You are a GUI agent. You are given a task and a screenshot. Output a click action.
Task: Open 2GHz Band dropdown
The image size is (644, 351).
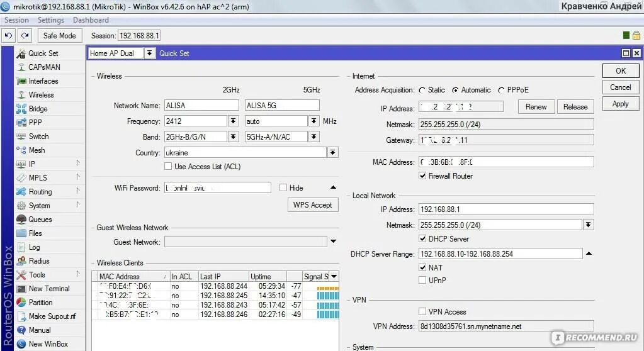(234, 136)
